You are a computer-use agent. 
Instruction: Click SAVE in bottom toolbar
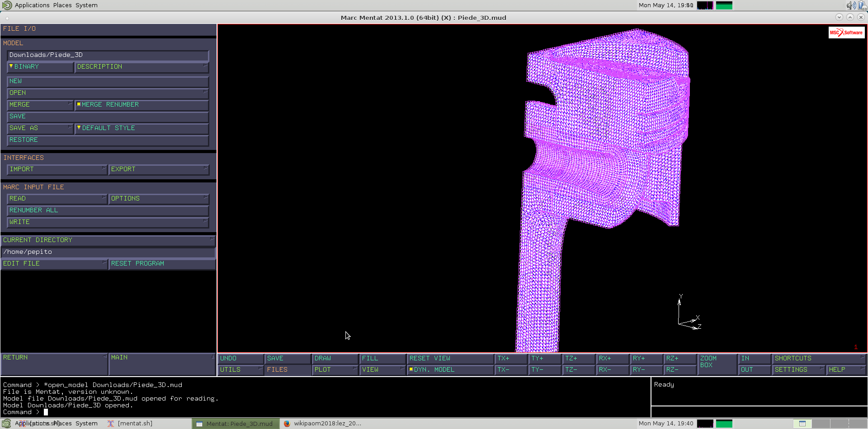point(288,359)
